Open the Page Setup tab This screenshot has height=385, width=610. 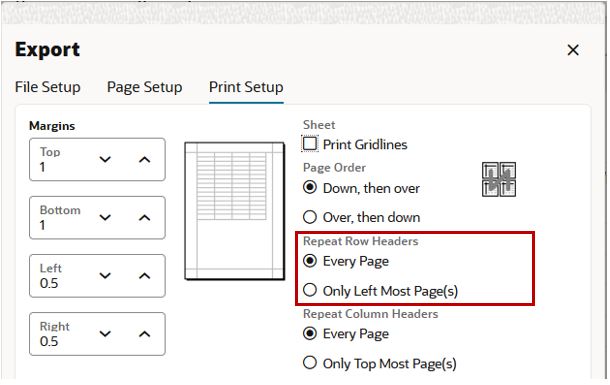point(144,87)
